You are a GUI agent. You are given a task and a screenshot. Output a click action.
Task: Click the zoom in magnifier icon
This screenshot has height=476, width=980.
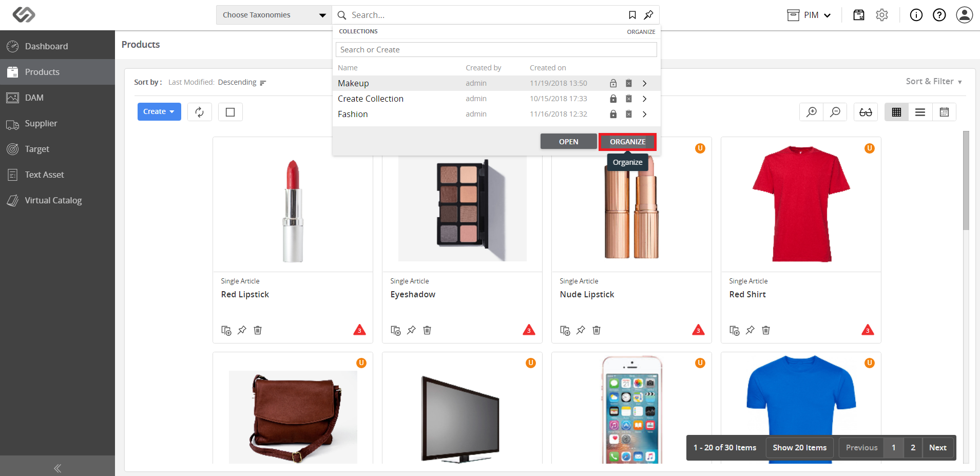[x=812, y=112]
